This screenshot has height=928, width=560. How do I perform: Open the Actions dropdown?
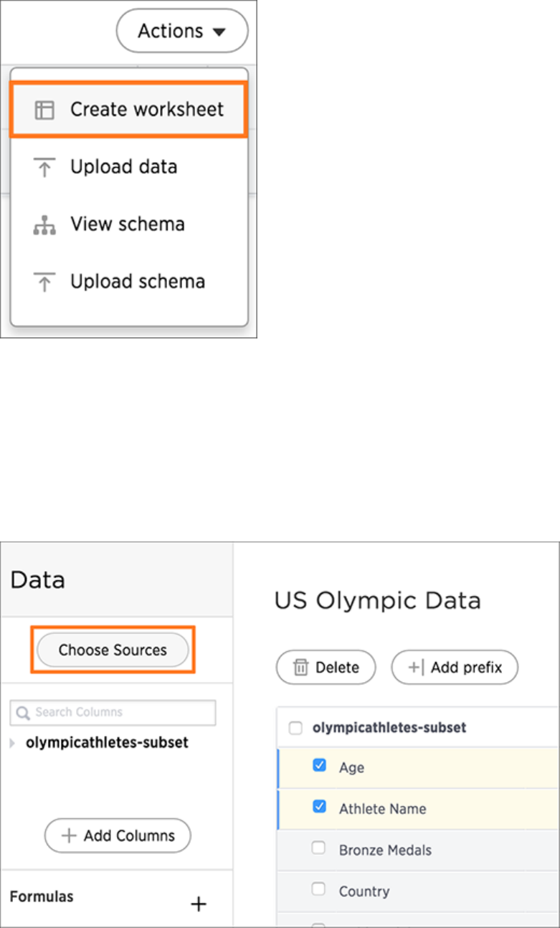coord(182,31)
